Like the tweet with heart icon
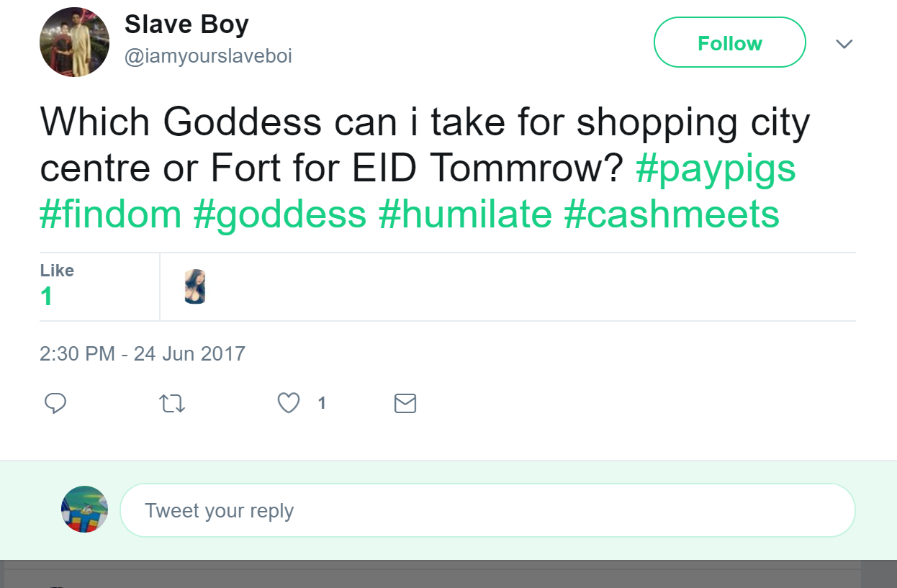The height and width of the screenshot is (588, 897). tap(289, 403)
